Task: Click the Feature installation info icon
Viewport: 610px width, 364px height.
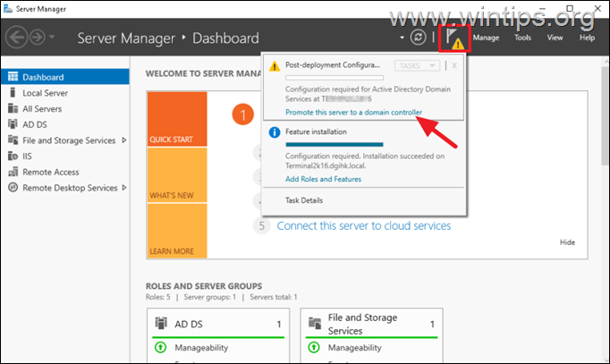Action: [275, 132]
